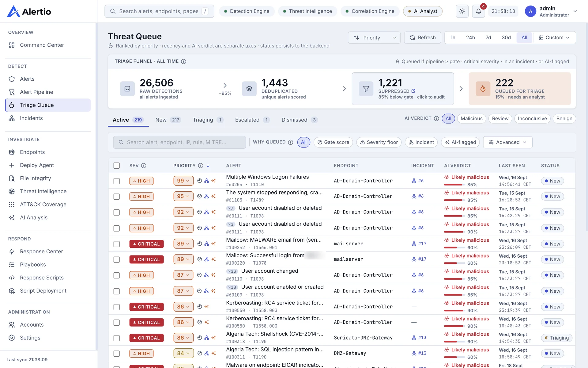Screen dimensions: 588x368
Task: Open the Priority sort dropdown
Action: (x=374, y=38)
